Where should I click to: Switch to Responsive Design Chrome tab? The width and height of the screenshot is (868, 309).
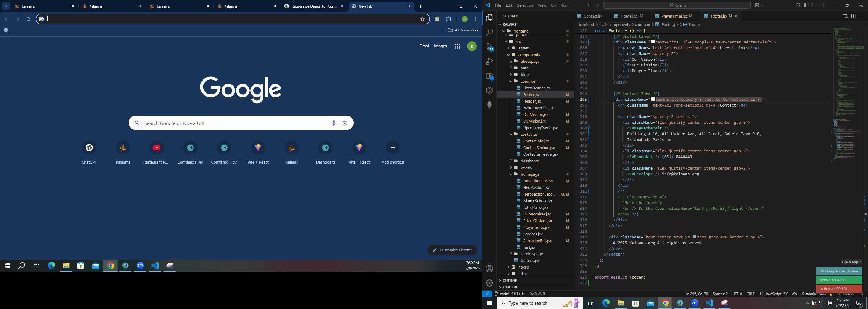pyautogui.click(x=314, y=6)
